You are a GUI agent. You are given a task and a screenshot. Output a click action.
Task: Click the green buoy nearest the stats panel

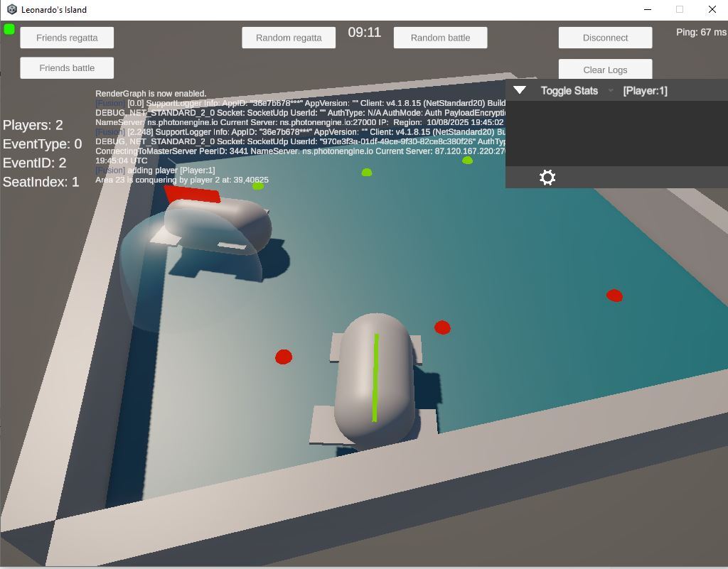click(x=467, y=161)
